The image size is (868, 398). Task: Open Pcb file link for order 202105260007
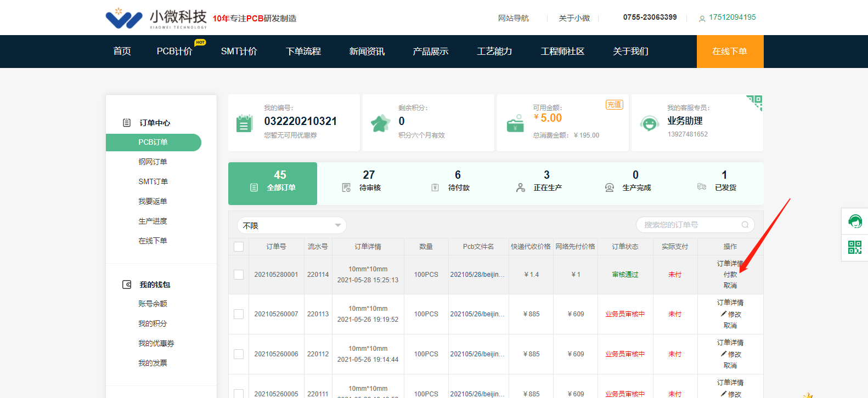coord(477,314)
